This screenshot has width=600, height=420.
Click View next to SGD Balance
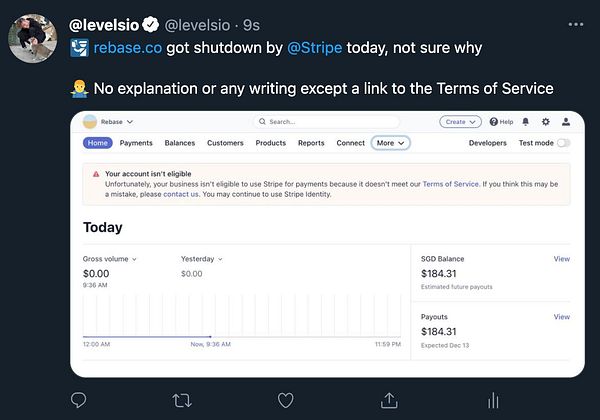point(562,259)
